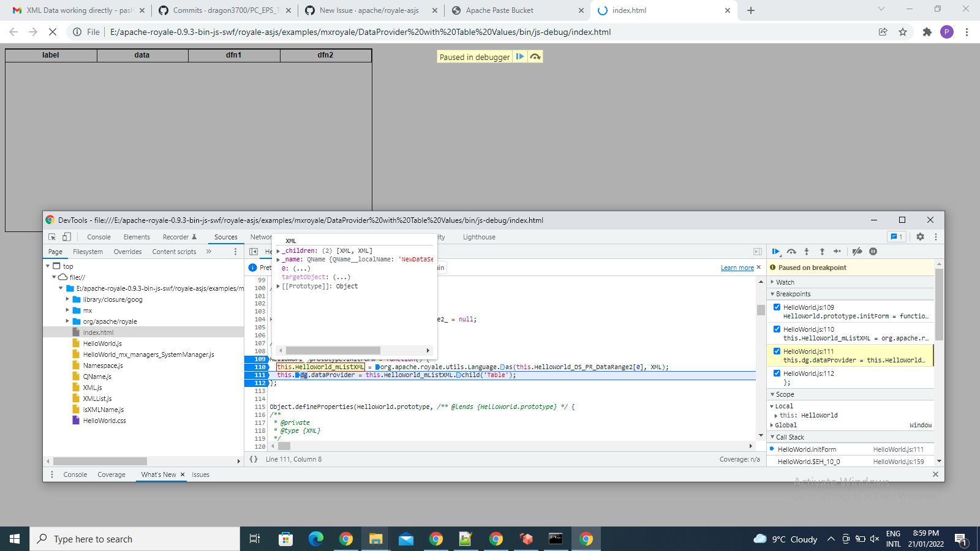This screenshot has height=551, width=980.
Task: Expand _children in XML popup
Action: pos(278,251)
